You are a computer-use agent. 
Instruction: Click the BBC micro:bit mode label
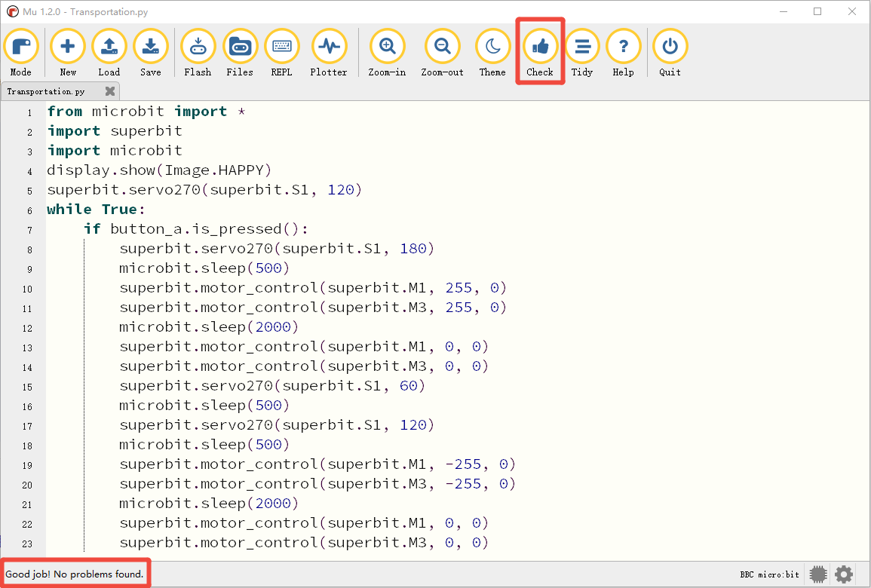point(769,574)
